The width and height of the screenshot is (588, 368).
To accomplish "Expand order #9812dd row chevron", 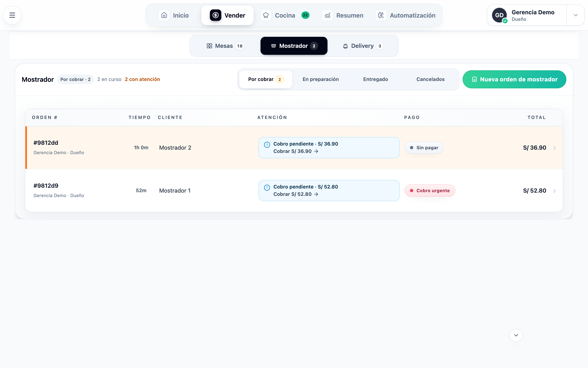I will pos(555,148).
